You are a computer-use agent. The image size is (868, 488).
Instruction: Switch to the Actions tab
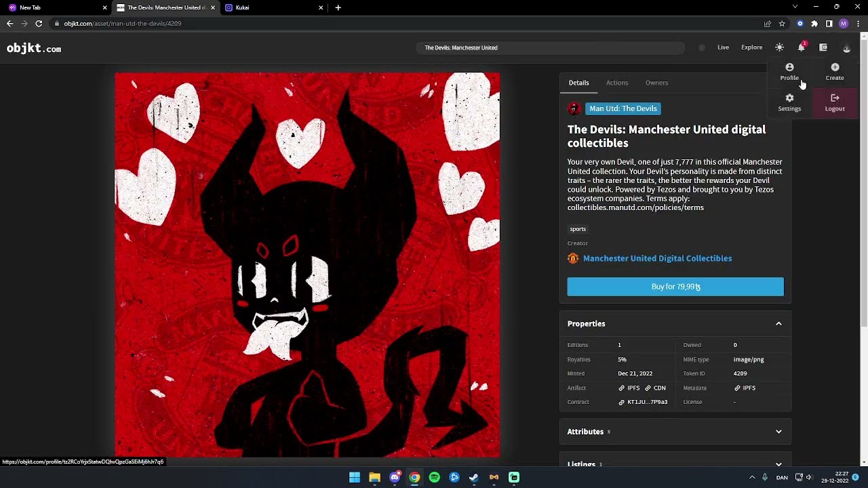(617, 83)
